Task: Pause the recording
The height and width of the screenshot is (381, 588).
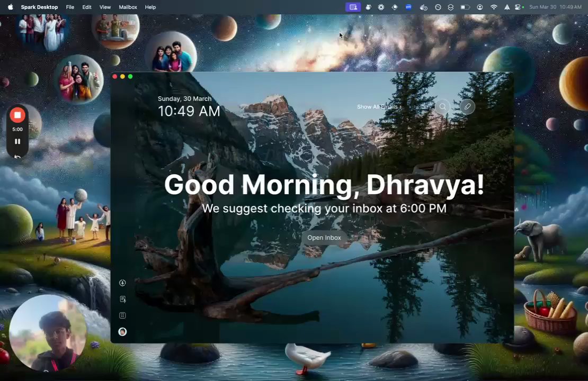Action: coord(17,142)
